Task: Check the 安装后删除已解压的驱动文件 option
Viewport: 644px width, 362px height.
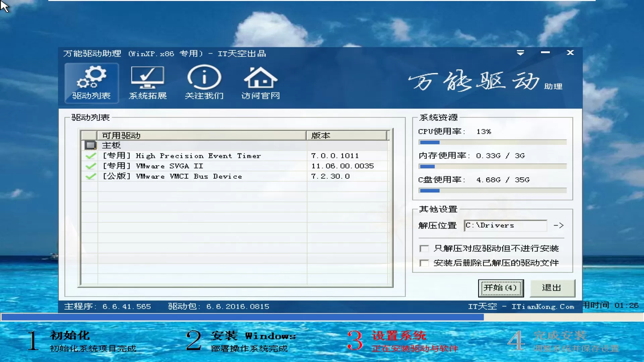Action: 424,263
